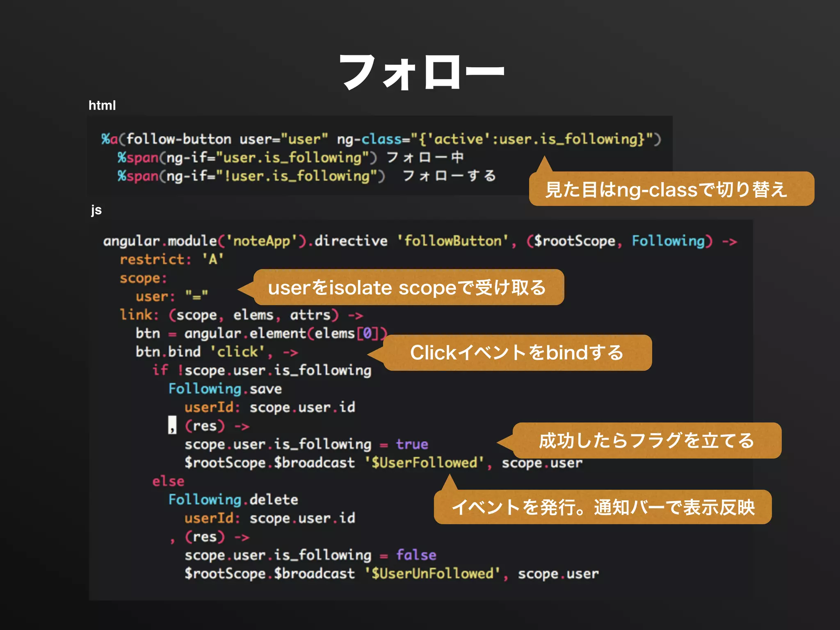Viewport: 840px width, 630px height.
Task: Click the "$broadcast '$UserFollowed'" line
Action: (383, 463)
